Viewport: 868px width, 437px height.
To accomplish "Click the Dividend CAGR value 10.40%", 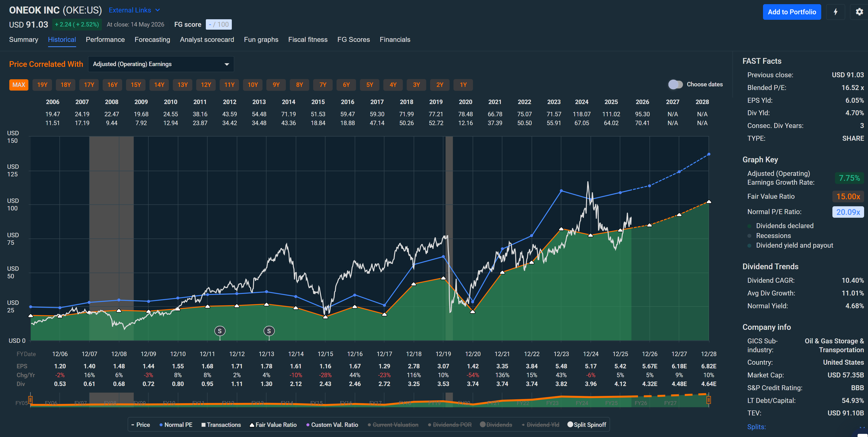I will (852, 281).
